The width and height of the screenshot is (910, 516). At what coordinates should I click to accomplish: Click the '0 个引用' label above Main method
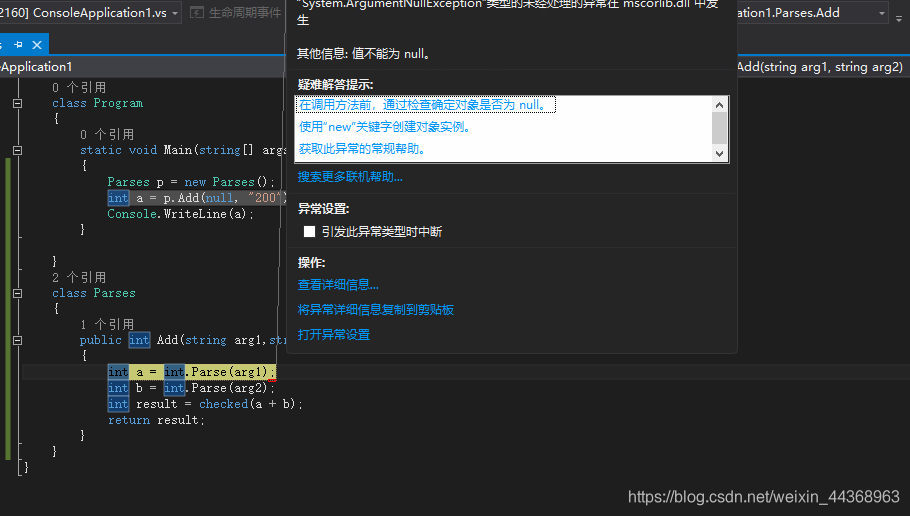107,135
